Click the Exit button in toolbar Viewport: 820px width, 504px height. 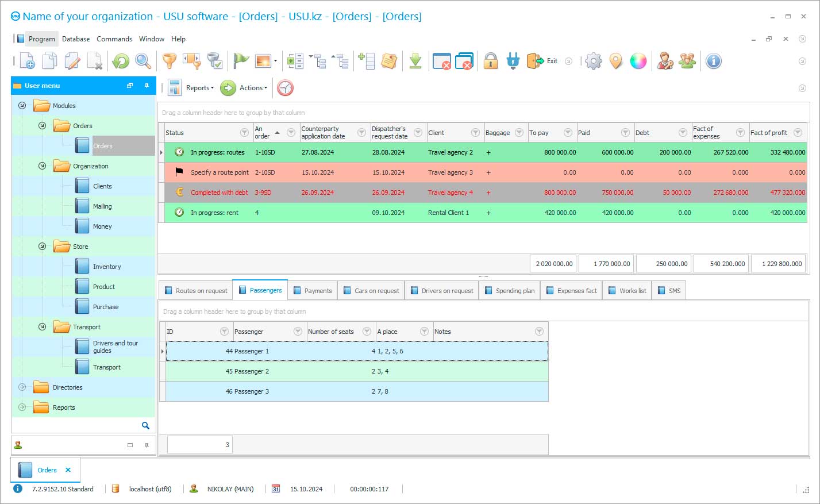coord(543,61)
